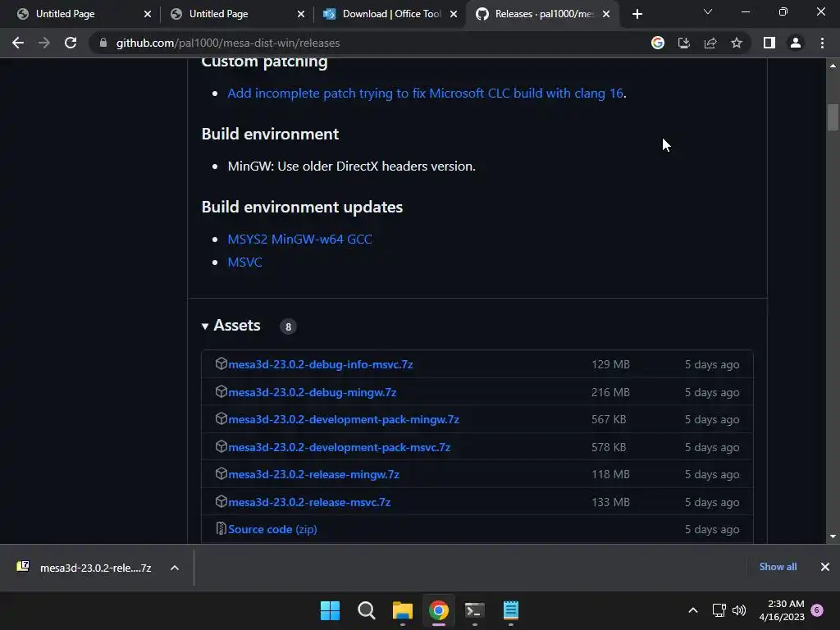Click the padlock site info icon
Screen dimensions: 840x630
103,43
